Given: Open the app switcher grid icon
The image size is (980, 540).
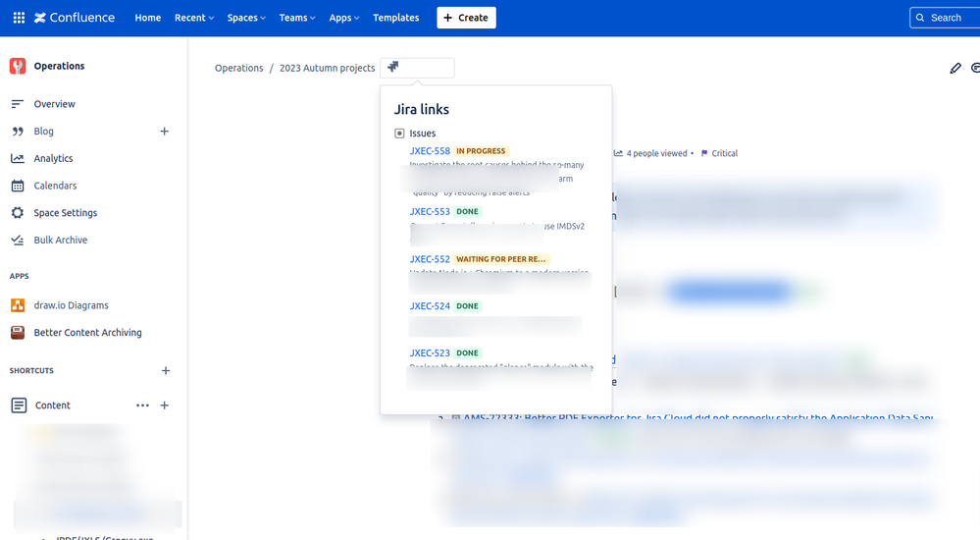Looking at the screenshot, I should [x=19, y=18].
